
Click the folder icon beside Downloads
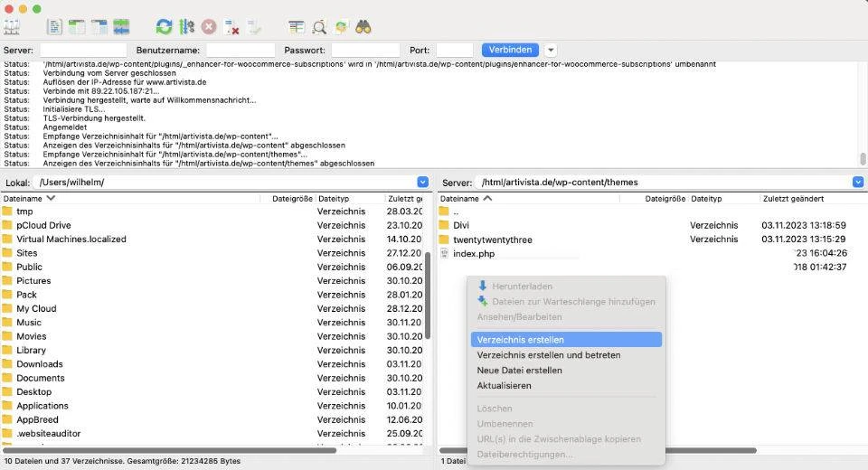(7, 363)
